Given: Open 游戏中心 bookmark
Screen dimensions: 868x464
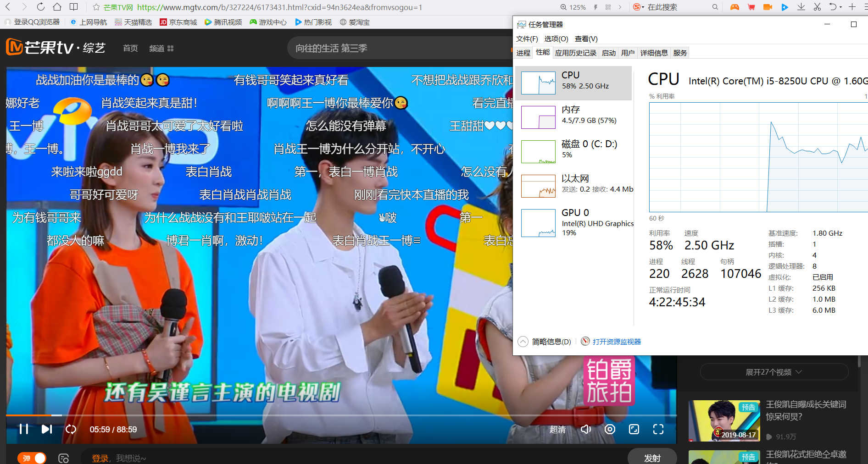Looking at the screenshot, I should pos(268,22).
